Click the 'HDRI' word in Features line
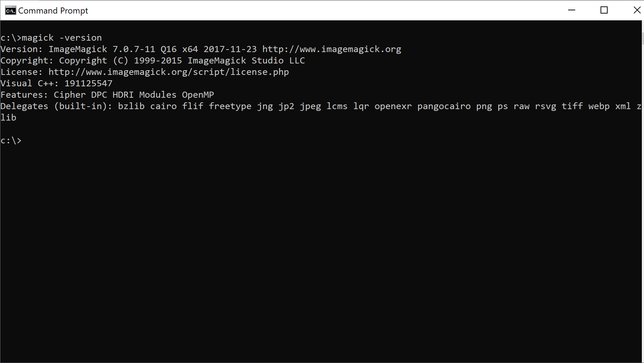 click(123, 95)
